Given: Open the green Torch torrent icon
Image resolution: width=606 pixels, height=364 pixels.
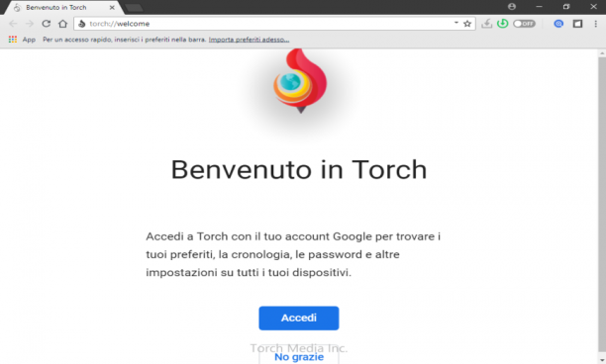Looking at the screenshot, I should 502,24.
